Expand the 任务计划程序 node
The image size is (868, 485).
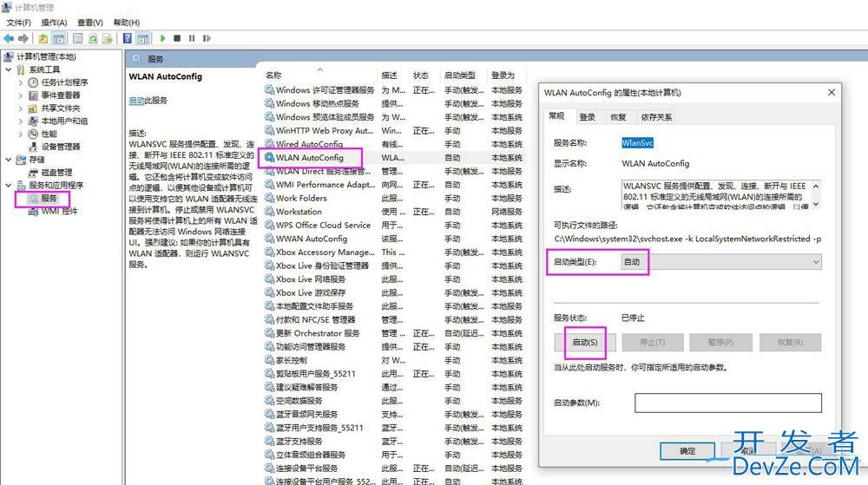(21, 82)
